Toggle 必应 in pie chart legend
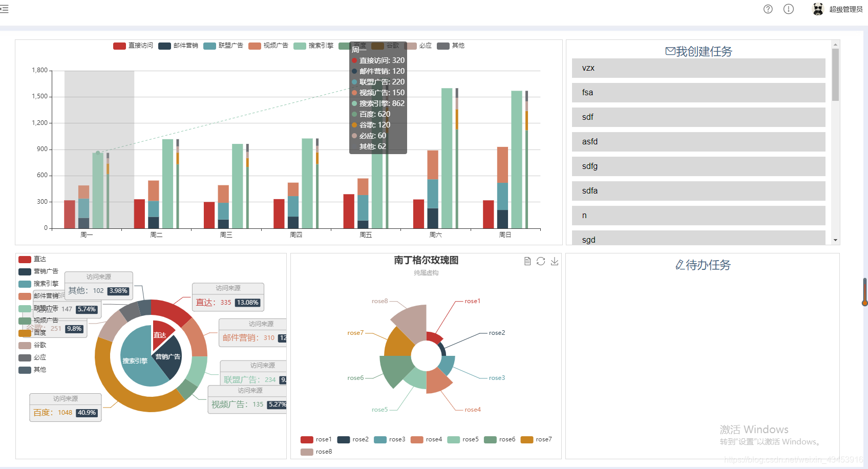The height and width of the screenshot is (469, 868). click(32, 357)
